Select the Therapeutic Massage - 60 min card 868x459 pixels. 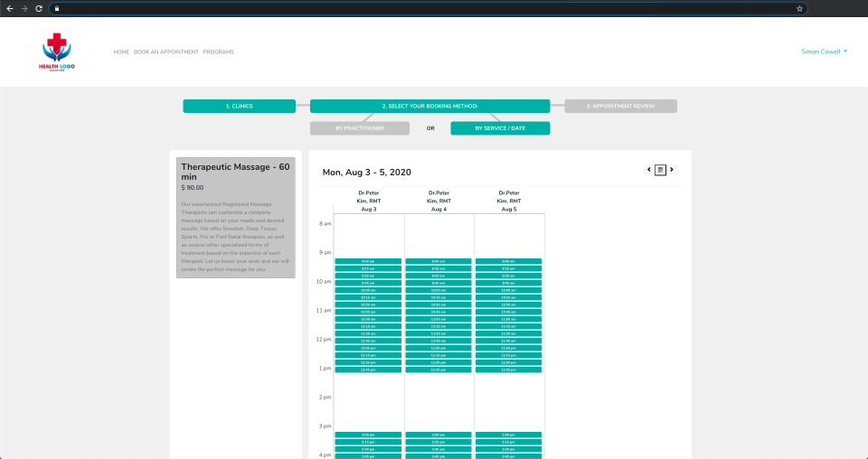point(236,218)
